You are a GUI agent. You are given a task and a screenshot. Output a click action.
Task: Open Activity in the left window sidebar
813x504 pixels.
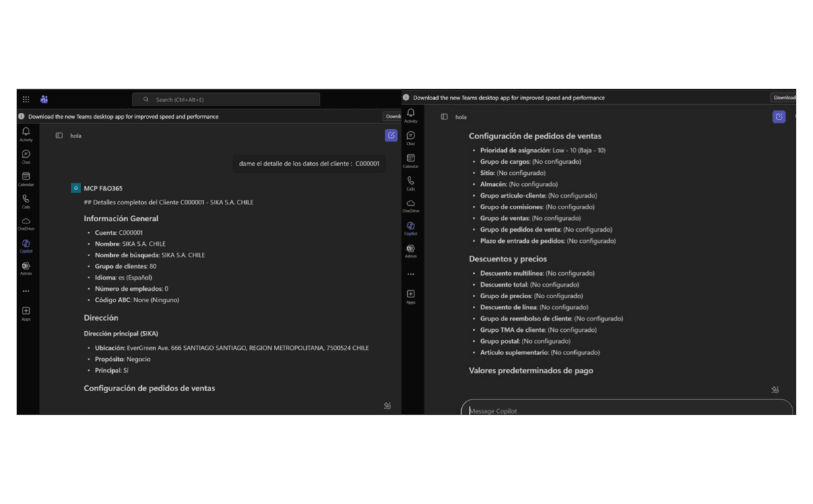pos(26,134)
